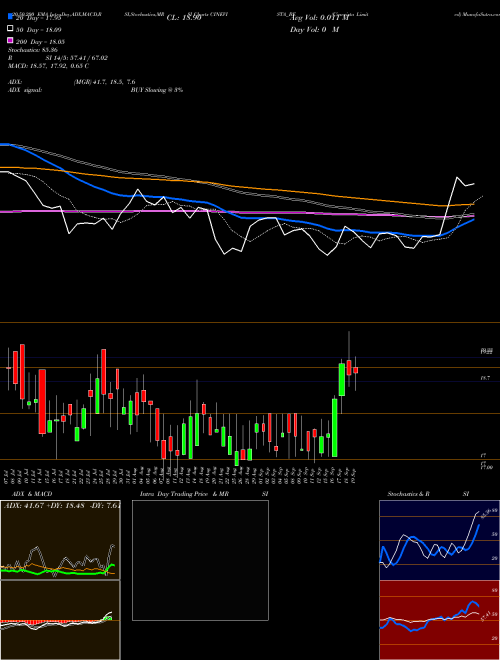Image resolution: width=500 pixels, height=660 pixels.
Task: Click the magenta 200 Day legend swatch
Action: click(x=10, y=41)
